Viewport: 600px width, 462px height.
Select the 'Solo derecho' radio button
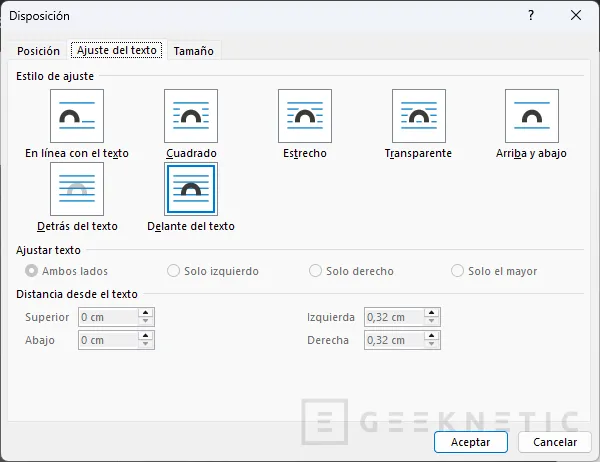point(315,271)
